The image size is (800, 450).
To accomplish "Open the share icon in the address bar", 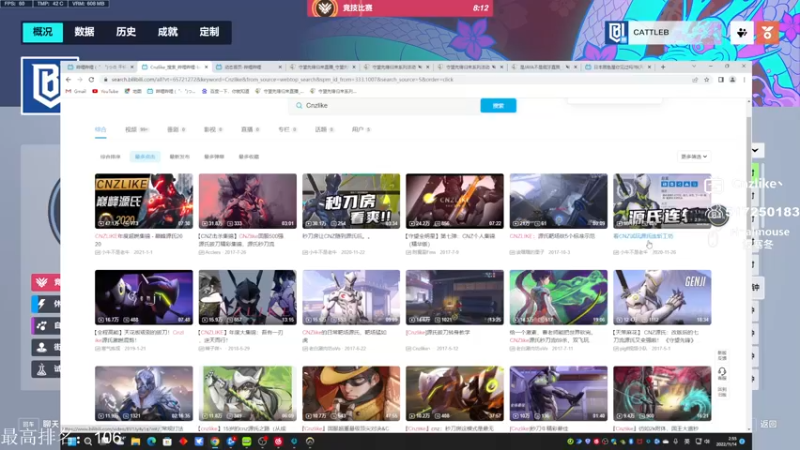I will tap(695, 80).
